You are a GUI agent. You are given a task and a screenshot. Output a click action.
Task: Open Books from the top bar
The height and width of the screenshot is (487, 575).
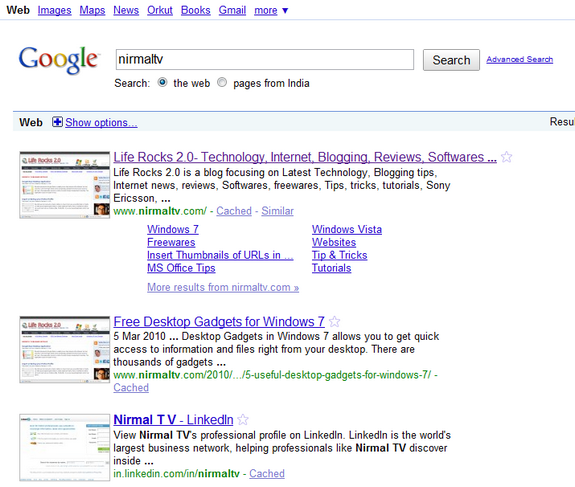coord(195,10)
